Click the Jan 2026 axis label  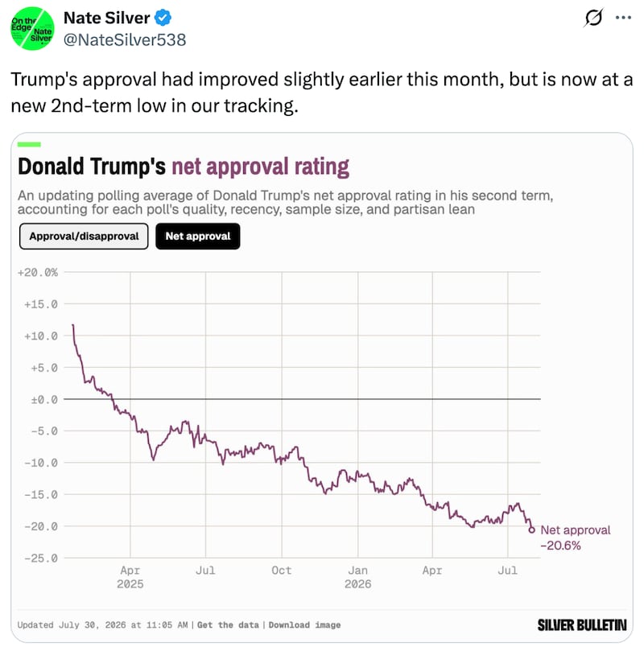click(358, 577)
